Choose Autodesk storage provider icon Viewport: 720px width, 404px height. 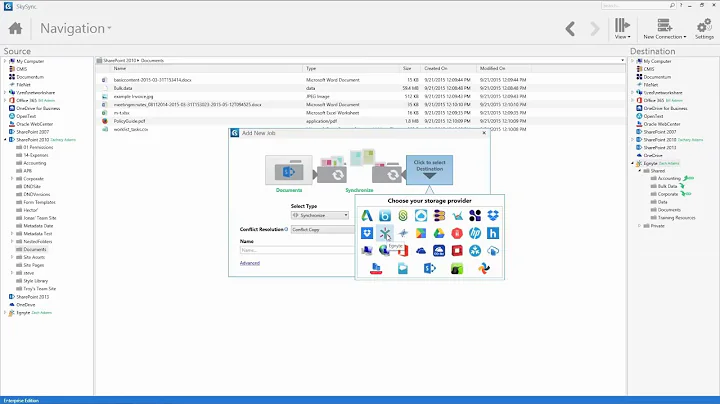pyautogui.click(x=367, y=215)
